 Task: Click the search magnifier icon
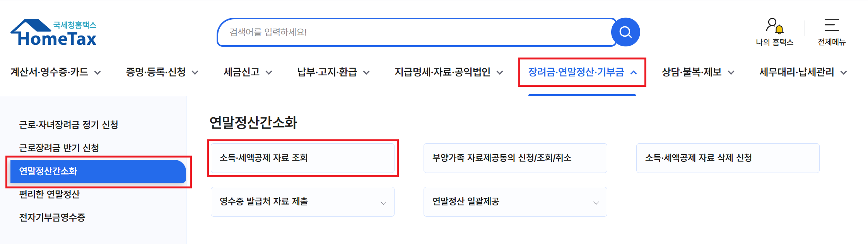tap(625, 32)
